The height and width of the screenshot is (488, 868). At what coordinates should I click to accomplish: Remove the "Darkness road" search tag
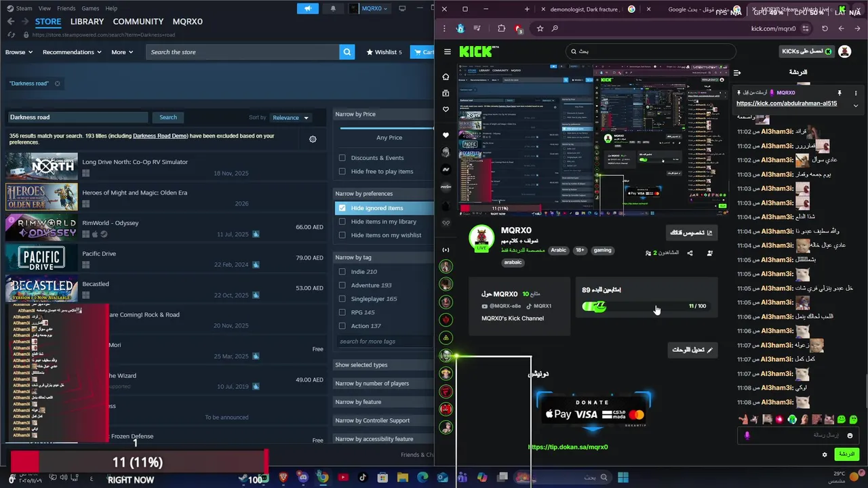coord(57,83)
